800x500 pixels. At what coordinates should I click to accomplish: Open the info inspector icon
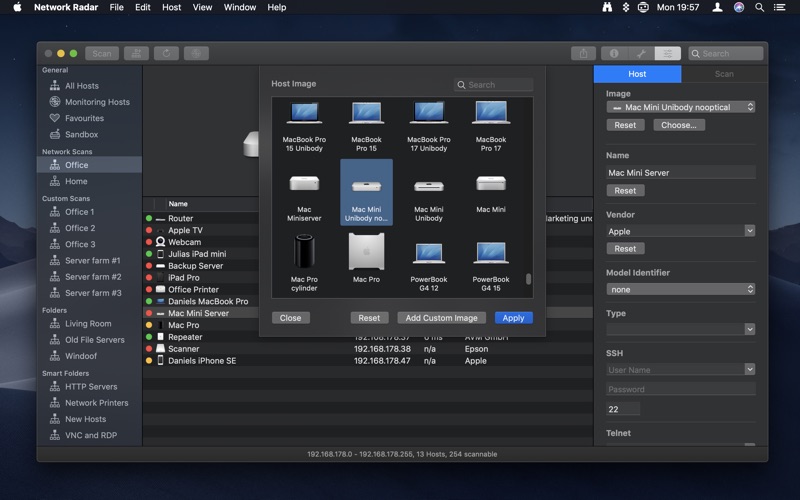point(613,53)
